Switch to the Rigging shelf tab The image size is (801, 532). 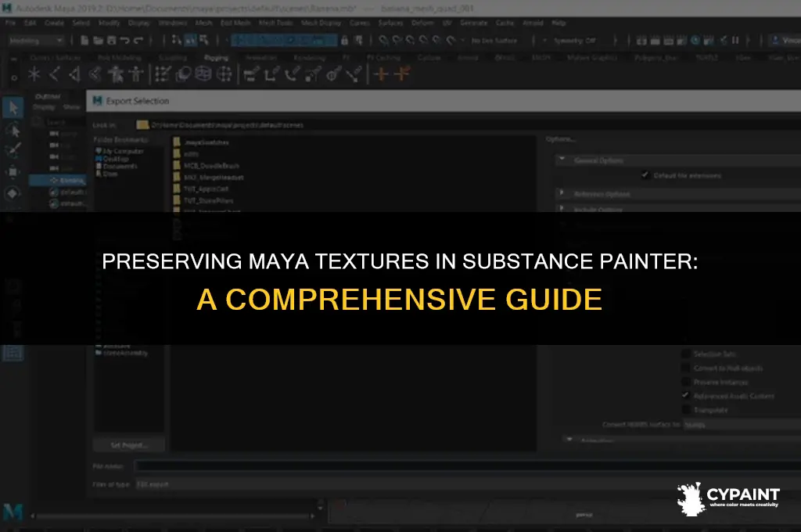click(216, 58)
